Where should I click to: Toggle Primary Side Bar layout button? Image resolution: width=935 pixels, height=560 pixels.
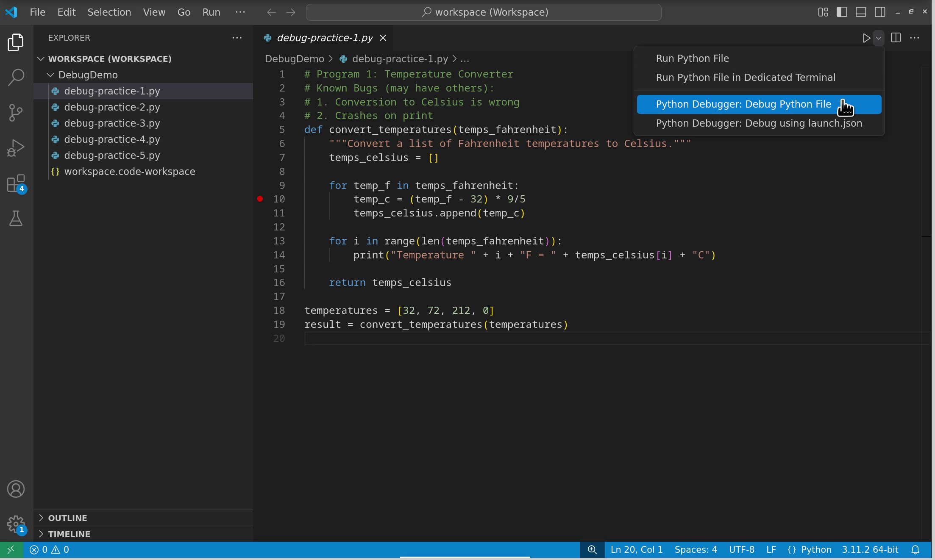click(842, 12)
